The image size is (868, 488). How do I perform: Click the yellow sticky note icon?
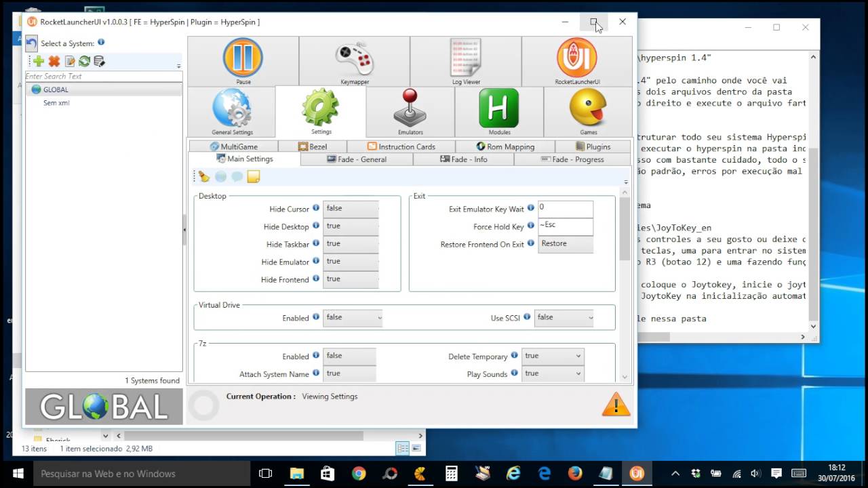point(254,177)
